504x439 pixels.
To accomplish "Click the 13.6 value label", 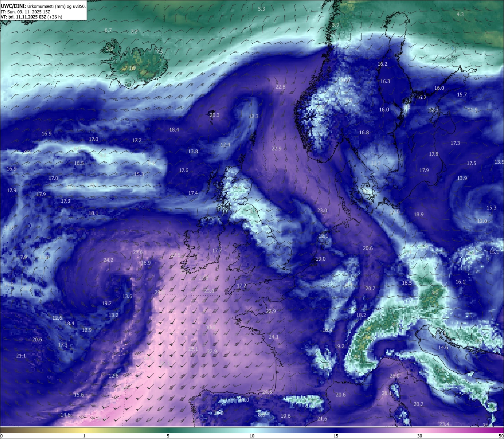I will pyautogui.click(x=127, y=296).
